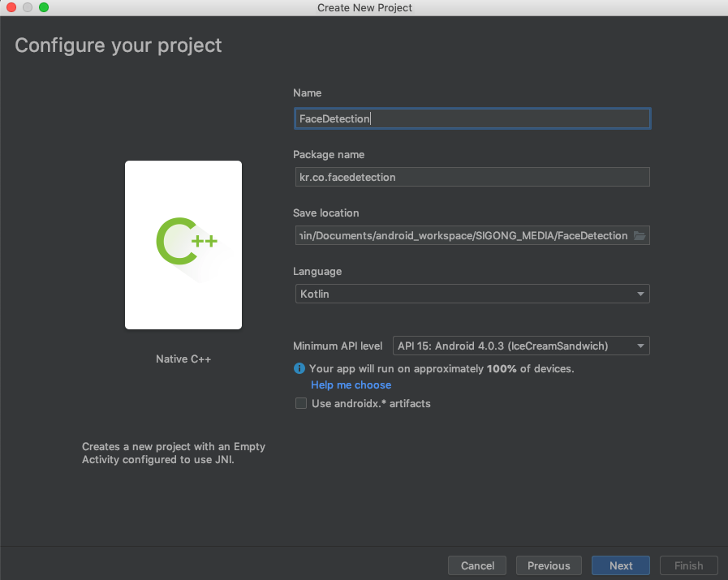This screenshot has height=580, width=728.
Task: Proceed with the Next button
Action: point(621,565)
